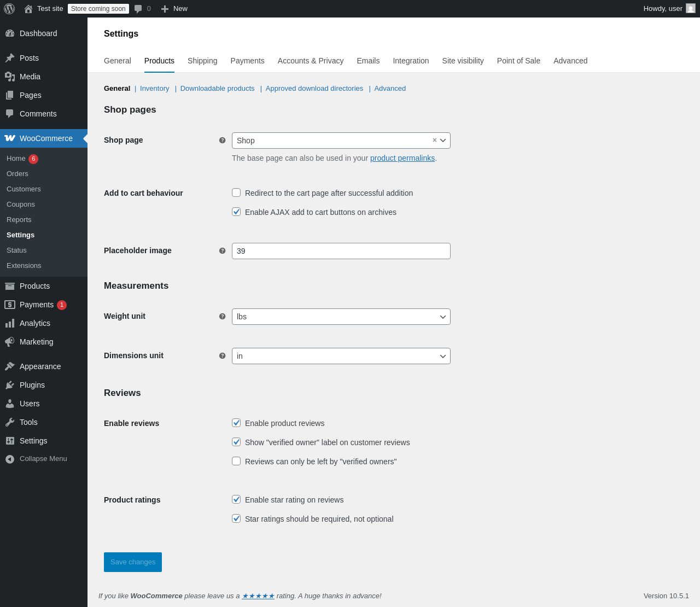Click the Products archive box icon
This screenshot has width=700, height=607.
tap(10, 286)
